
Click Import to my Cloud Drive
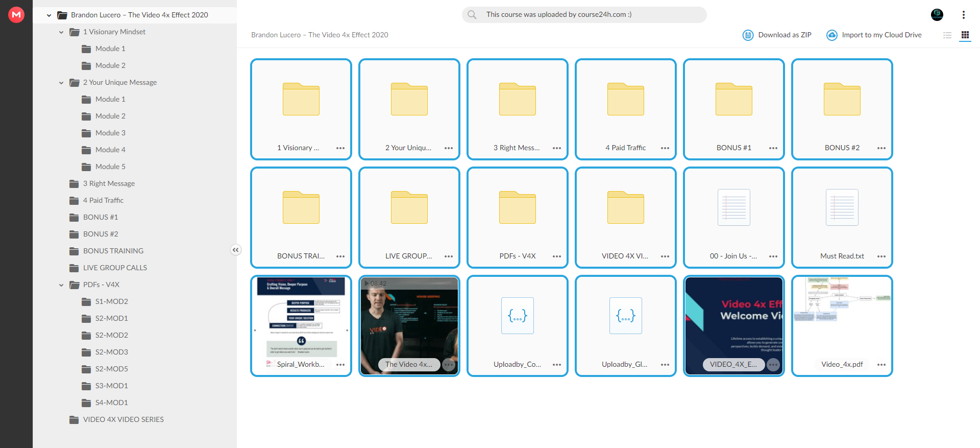pos(881,35)
